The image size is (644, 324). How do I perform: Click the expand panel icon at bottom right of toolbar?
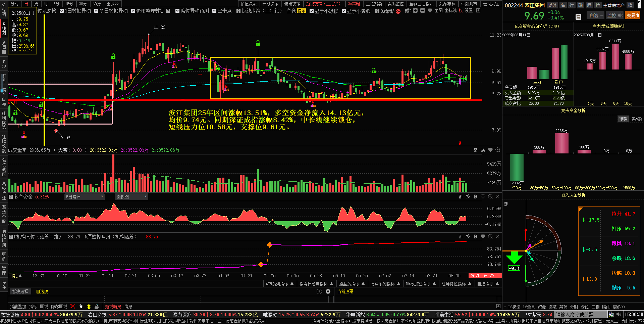pyautogui.click(x=498, y=307)
